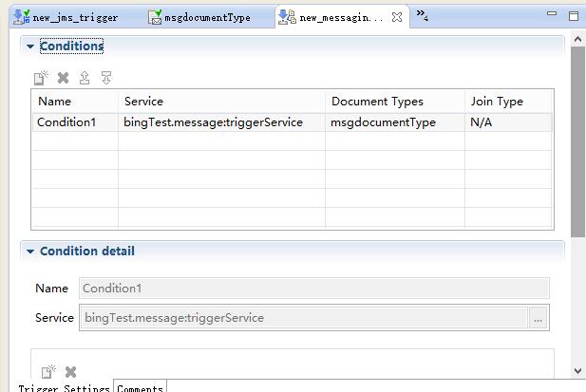Click the Document Types column header
The width and height of the screenshot is (586, 392).
click(377, 102)
